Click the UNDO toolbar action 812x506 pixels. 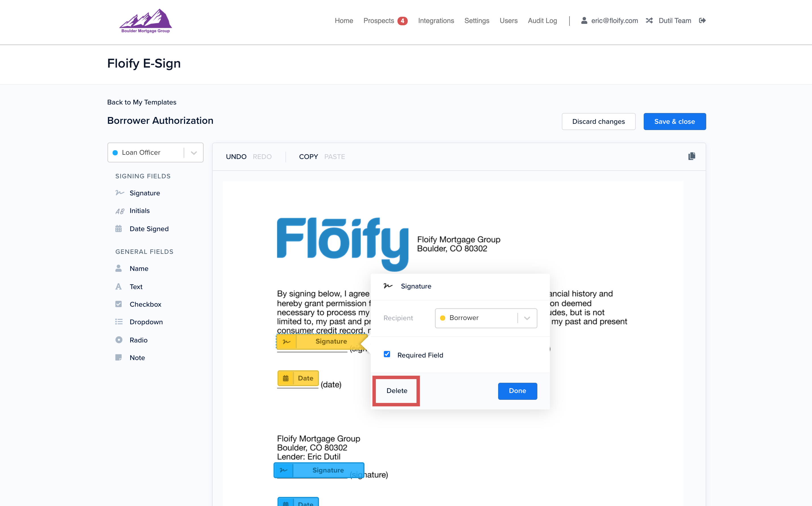[x=236, y=157]
